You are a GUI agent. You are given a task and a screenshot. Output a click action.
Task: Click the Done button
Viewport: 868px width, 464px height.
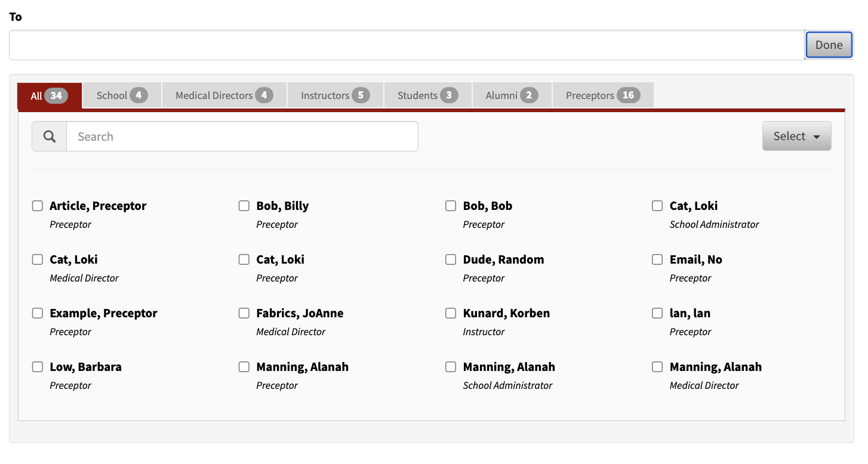[x=829, y=45]
